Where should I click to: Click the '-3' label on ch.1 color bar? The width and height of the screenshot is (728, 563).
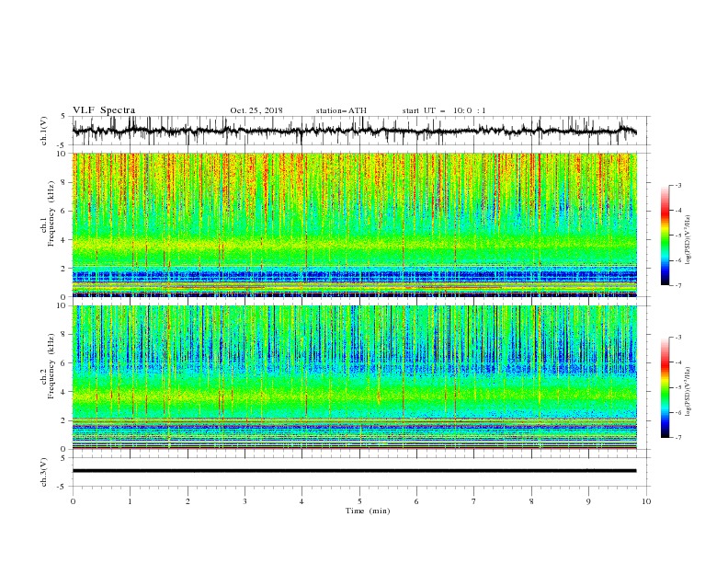coord(677,185)
